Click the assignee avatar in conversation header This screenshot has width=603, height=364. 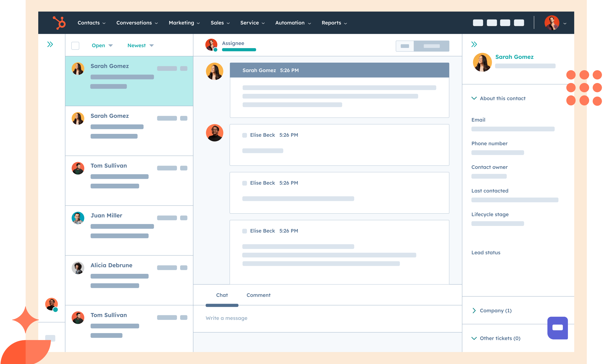[211, 45]
